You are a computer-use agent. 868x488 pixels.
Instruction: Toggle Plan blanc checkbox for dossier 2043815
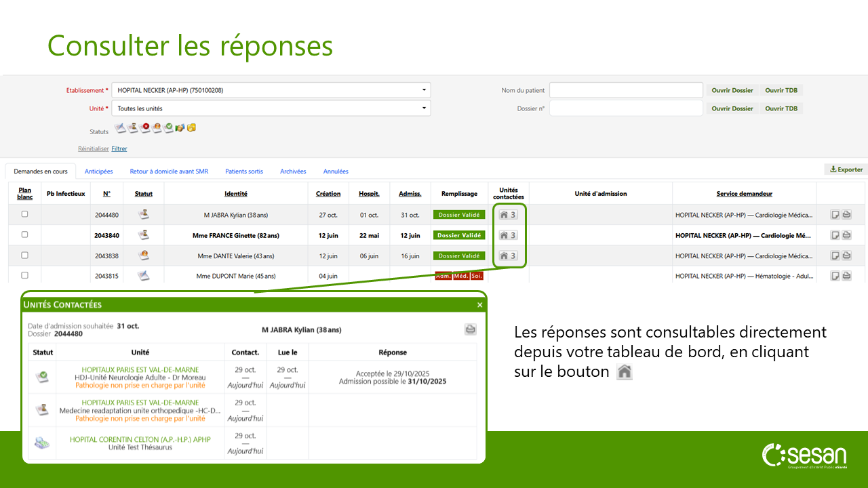(x=25, y=275)
